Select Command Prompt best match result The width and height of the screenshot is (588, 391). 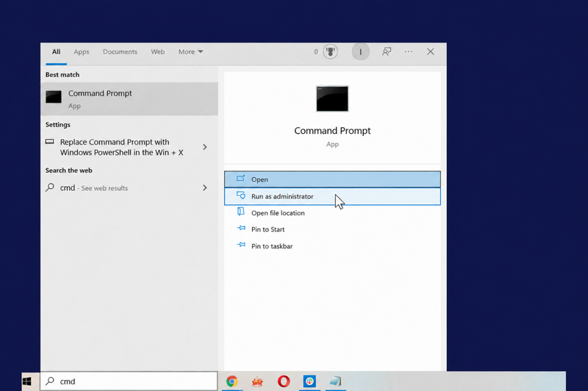(x=129, y=99)
